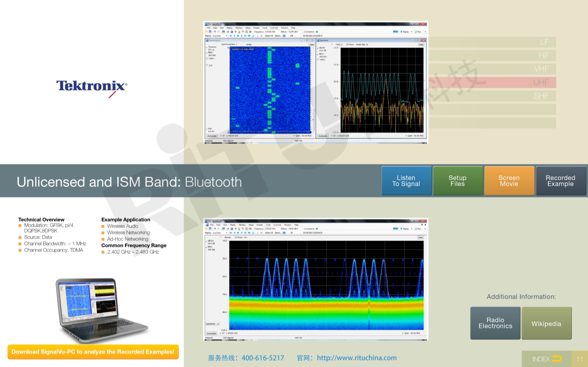Image resolution: width=588 pixels, height=367 pixels.
Task: Enable the VBW checkbox in the Spectrogram panel
Action: pos(207,59)
